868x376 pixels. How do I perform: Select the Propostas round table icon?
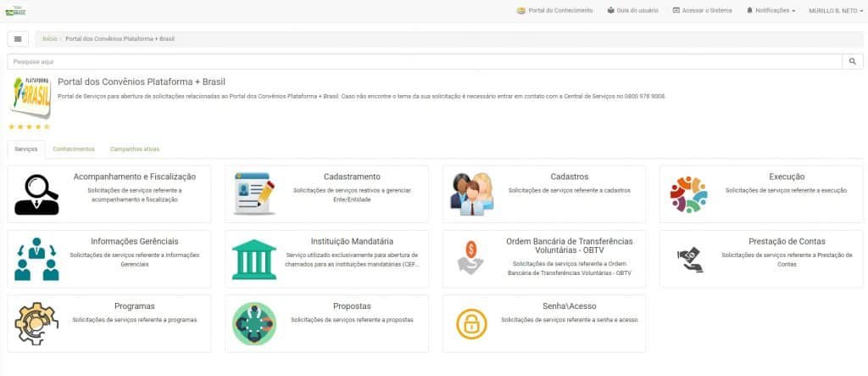[254, 324]
